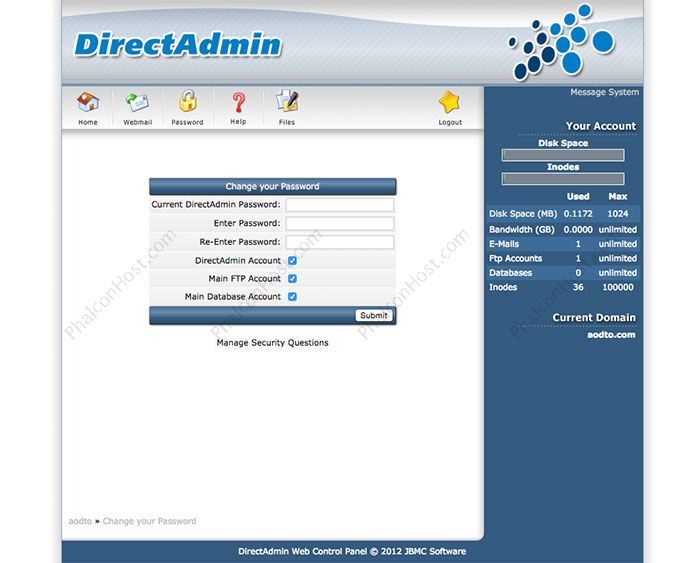Click the aodto breadcrumb link
The image size is (700, 563).
tap(80, 521)
